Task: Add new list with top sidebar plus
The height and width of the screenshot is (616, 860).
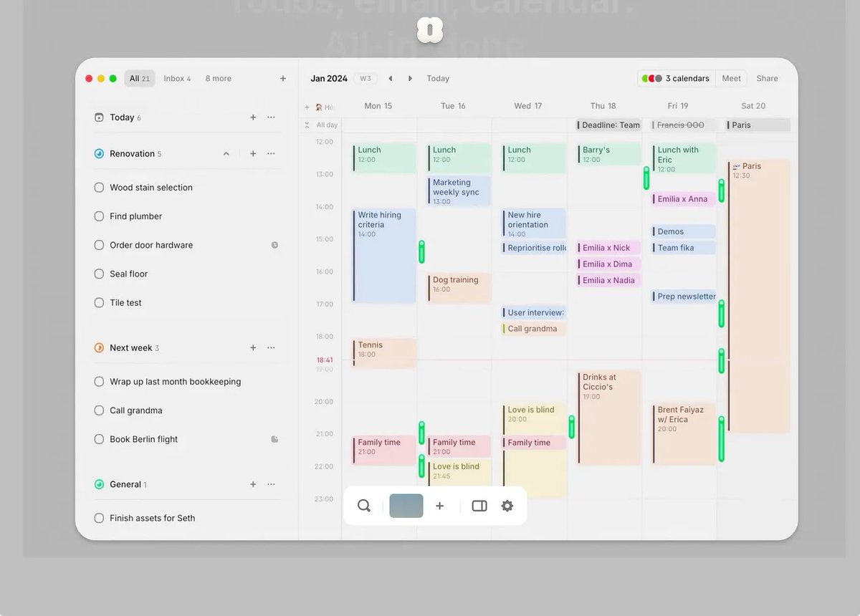Action: [283, 79]
